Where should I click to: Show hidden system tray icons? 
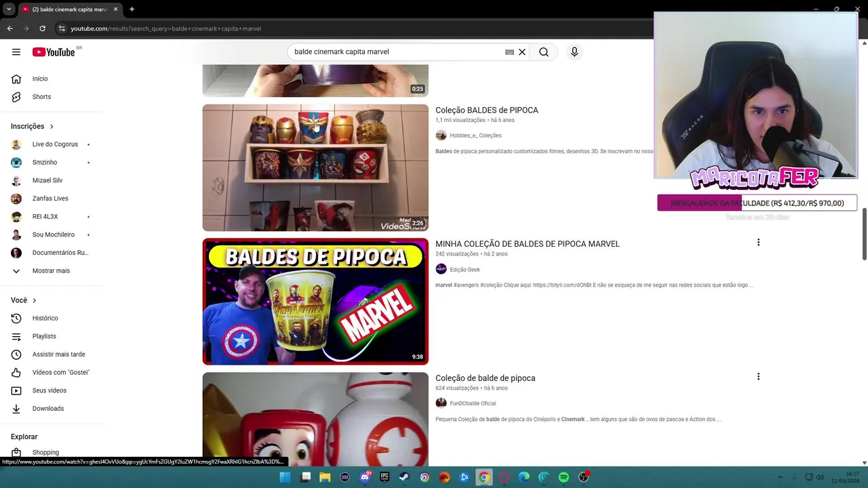coord(780,477)
